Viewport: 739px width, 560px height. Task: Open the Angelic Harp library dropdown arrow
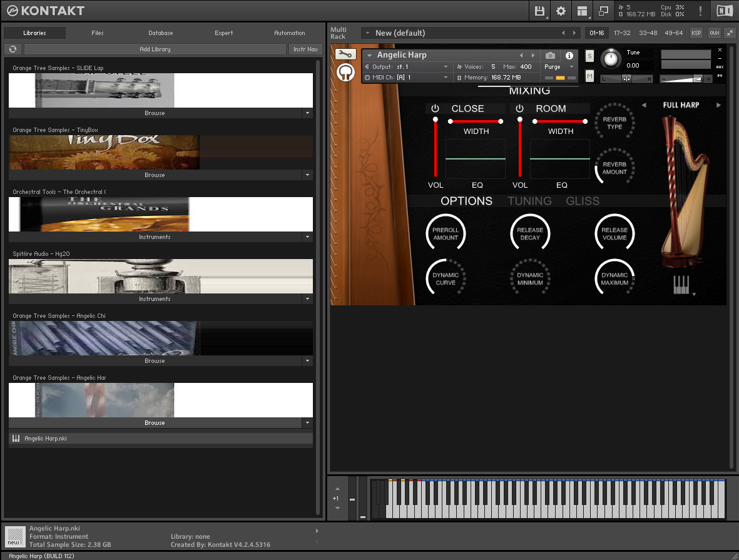coord(307,423)
